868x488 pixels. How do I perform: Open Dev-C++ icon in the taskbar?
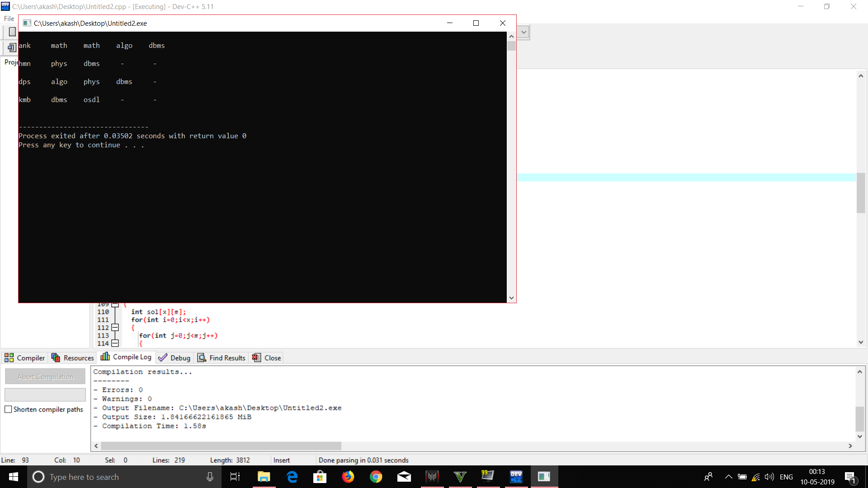click(516, 477)
